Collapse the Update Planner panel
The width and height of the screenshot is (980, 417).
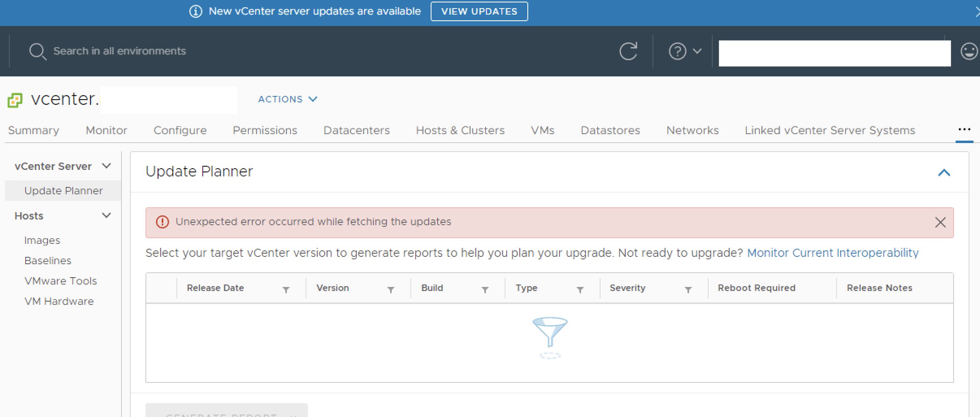[x=944, y=173]
